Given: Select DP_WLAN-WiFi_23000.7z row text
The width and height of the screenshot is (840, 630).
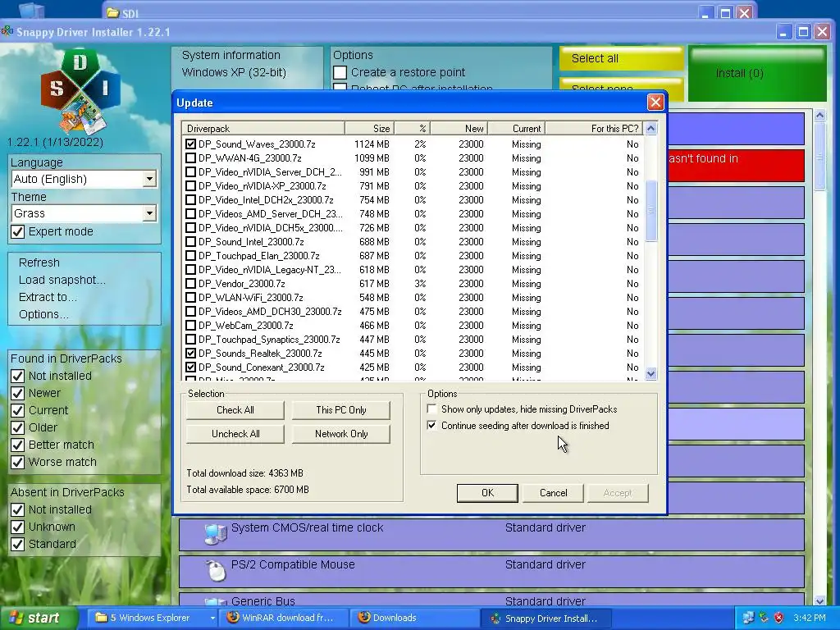Looking at the screenshot, I should coord(251,297).
